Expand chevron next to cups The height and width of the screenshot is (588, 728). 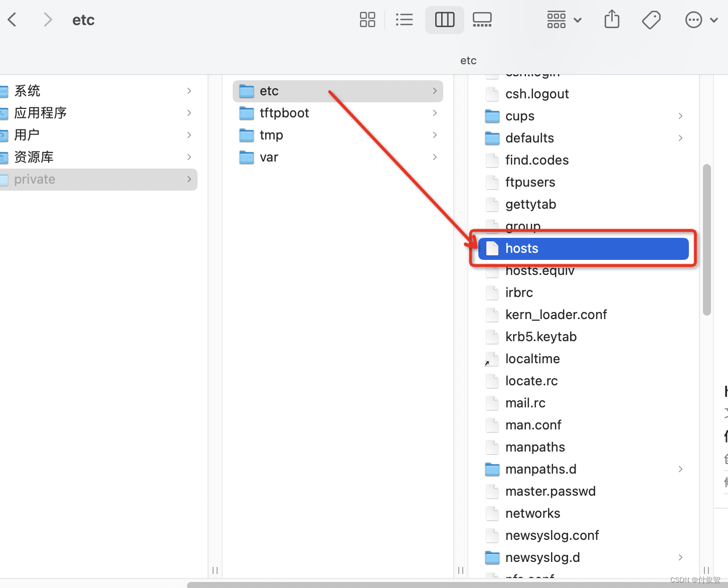(680, 116)
